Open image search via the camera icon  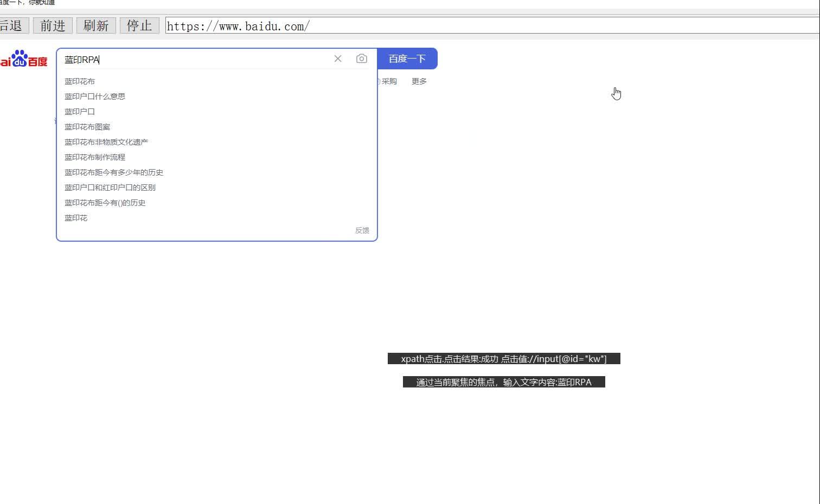tap(362, 59)
